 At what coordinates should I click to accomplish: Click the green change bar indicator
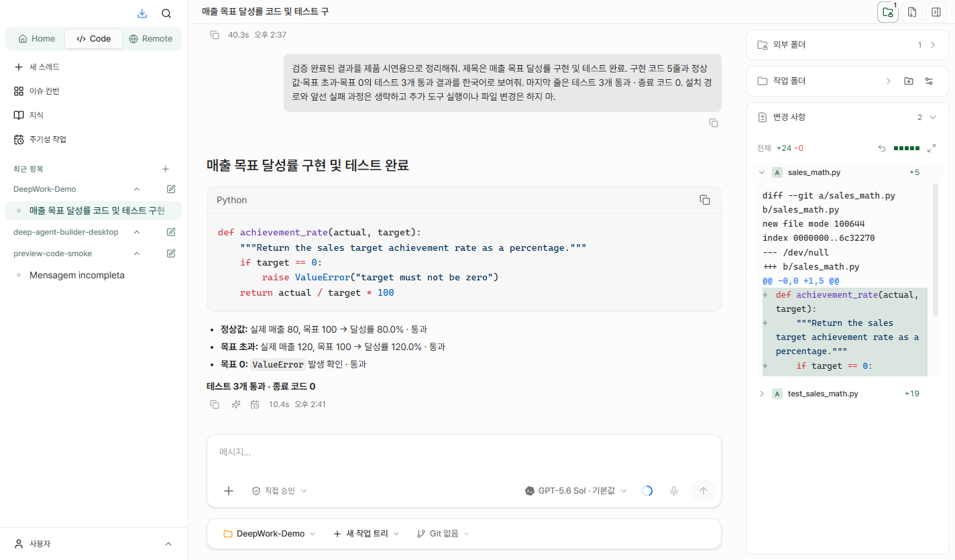pos(907,148)
